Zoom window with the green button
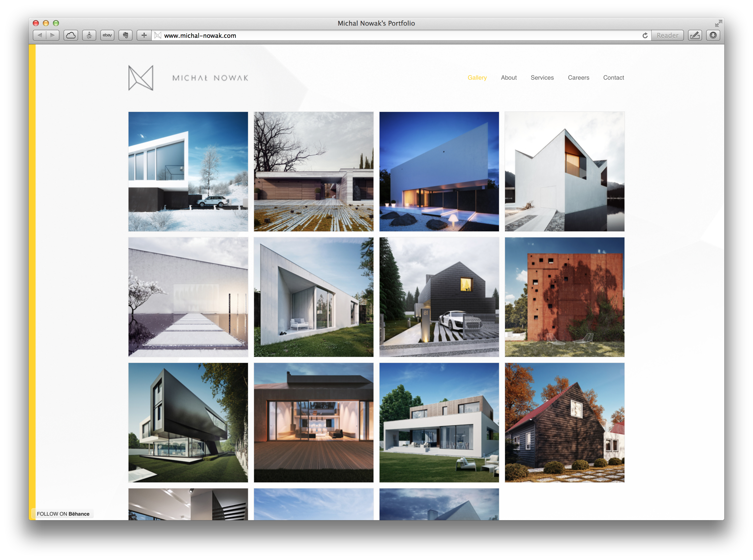This screenshot has width=753, height=560. [56, 23]
